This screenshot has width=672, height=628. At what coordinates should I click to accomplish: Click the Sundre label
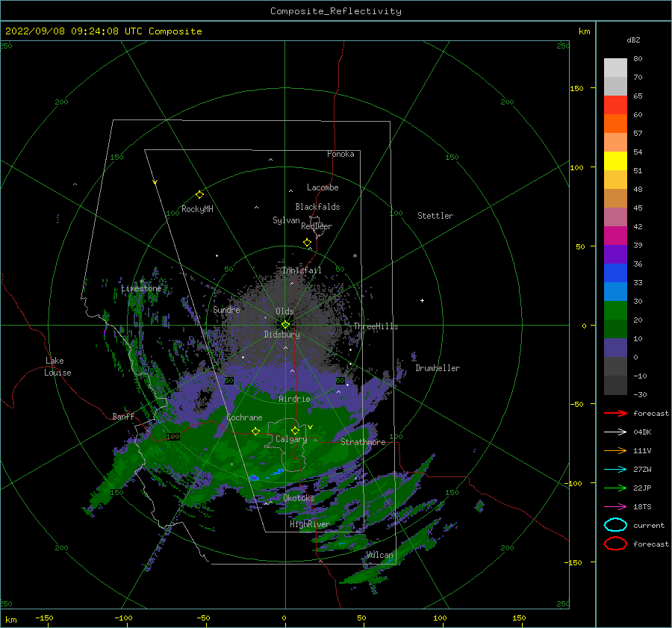pyautogui.click(x=226, y=310)
